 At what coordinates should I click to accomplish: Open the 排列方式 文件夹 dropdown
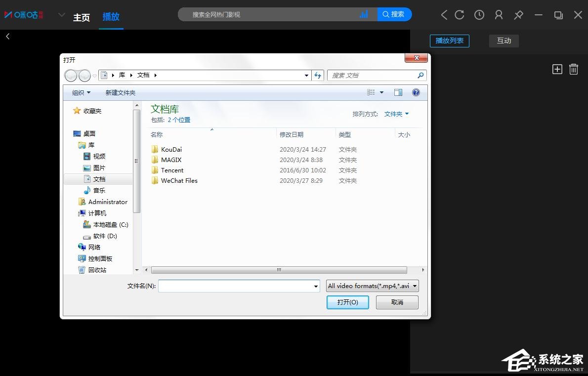tap(396, 114)
